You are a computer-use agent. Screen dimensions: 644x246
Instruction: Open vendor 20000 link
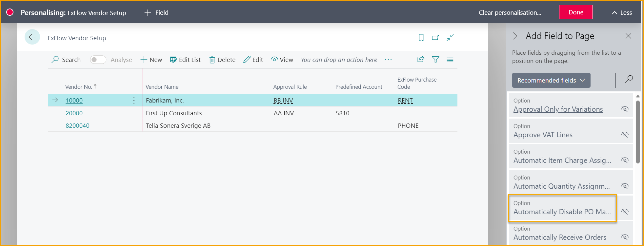[x=74, y=113]
